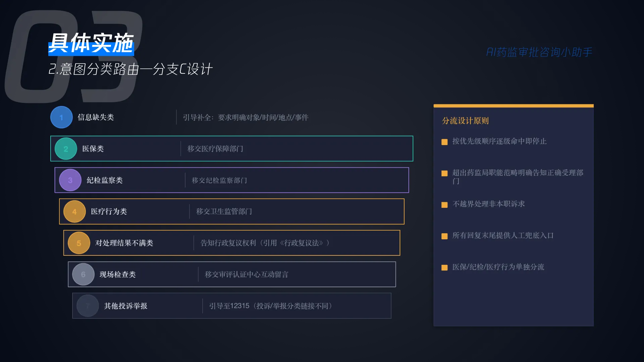Click the AI药监审批咨询小助手 header text

[x=539, y=52]
